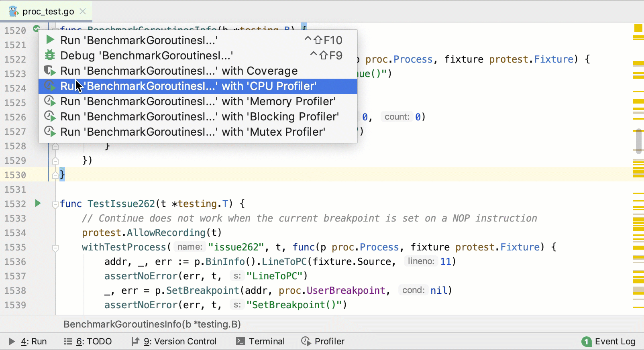Click the run gutter icon on line 1520
Screen dimensions: 644x350
point(36,28)
